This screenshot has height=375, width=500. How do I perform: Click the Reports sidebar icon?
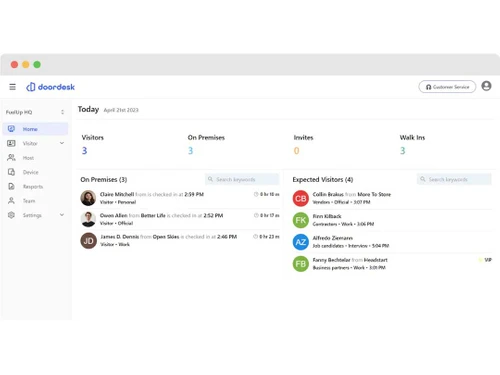coord(11,186)
